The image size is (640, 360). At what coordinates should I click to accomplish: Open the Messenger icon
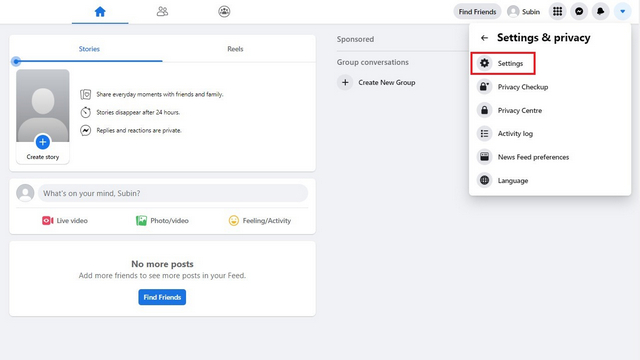tap(579, 11)
